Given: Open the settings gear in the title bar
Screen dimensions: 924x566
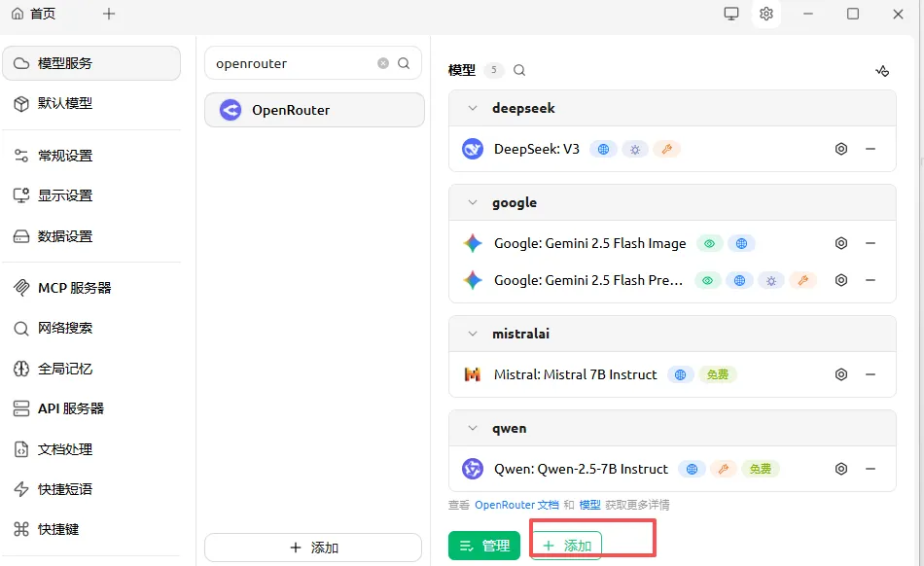Looking at the screenshot, I should click(766, 14).
